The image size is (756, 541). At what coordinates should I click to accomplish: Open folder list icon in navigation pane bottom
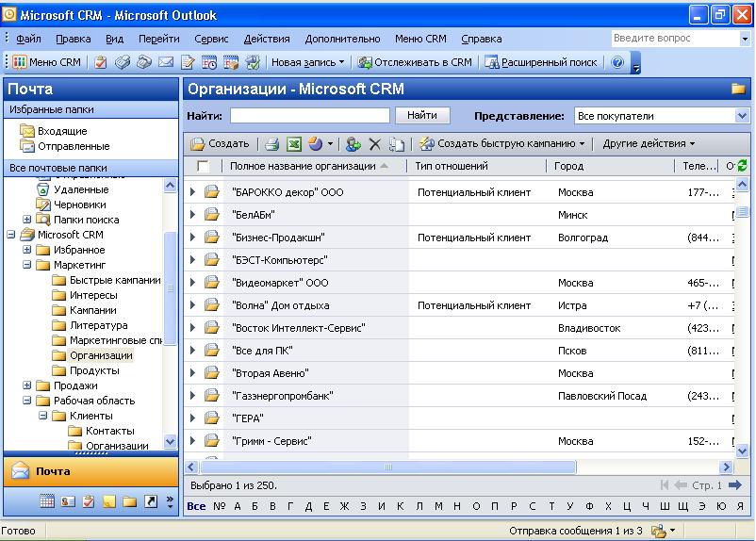point(130,501)
